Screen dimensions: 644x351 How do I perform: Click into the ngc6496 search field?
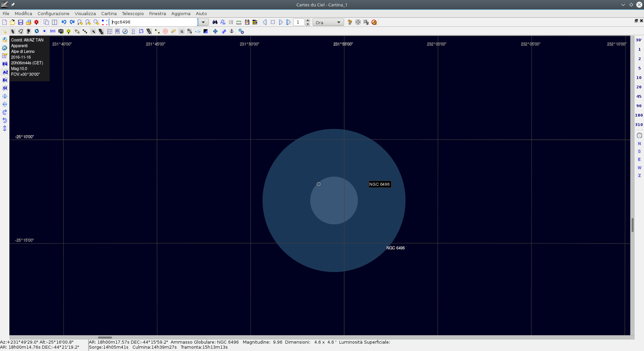[154, 22]
